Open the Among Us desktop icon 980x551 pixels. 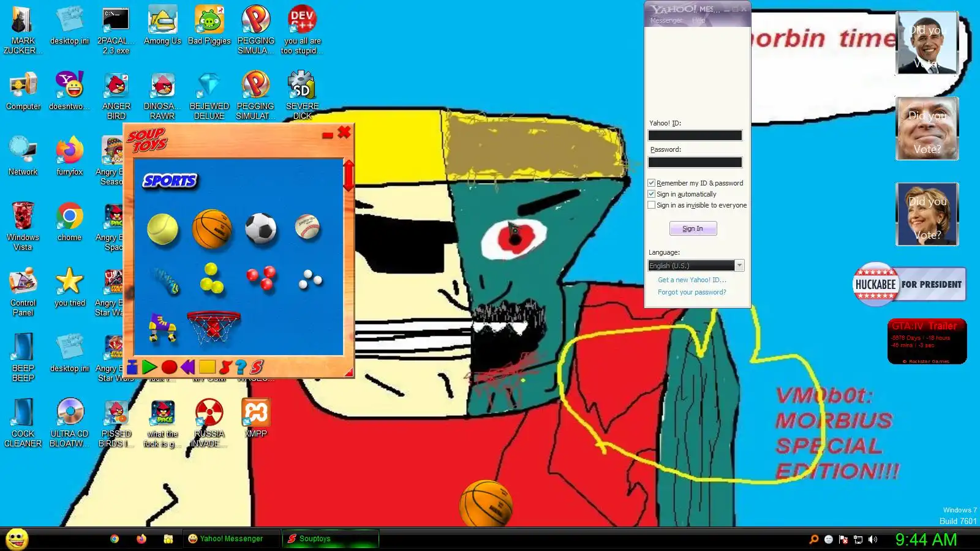coord(162,26)
